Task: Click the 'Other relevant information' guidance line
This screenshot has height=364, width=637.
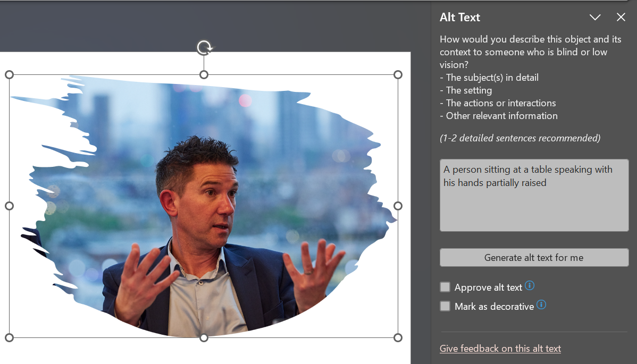Action: pos(498,116)
